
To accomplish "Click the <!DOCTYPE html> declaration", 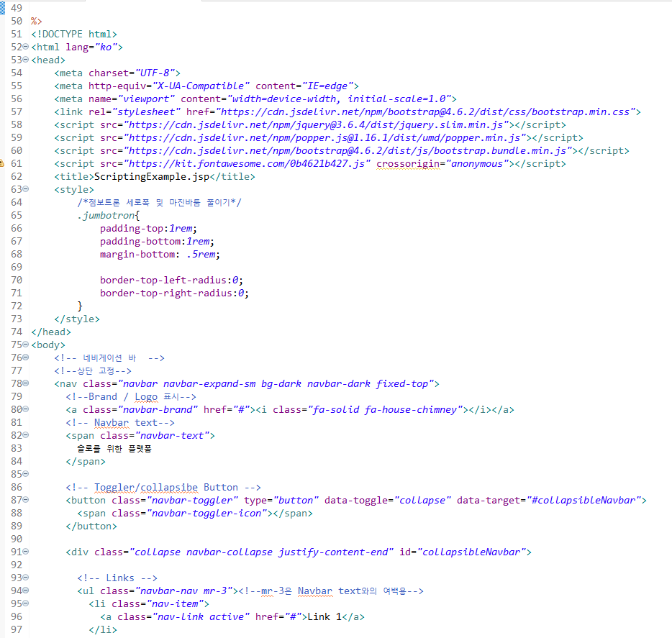I will coord(73,34).
